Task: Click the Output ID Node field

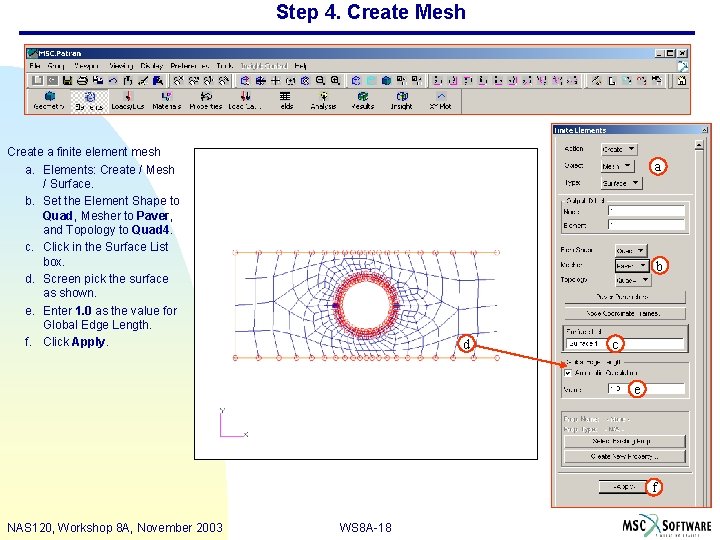Action: click(646, 211)
